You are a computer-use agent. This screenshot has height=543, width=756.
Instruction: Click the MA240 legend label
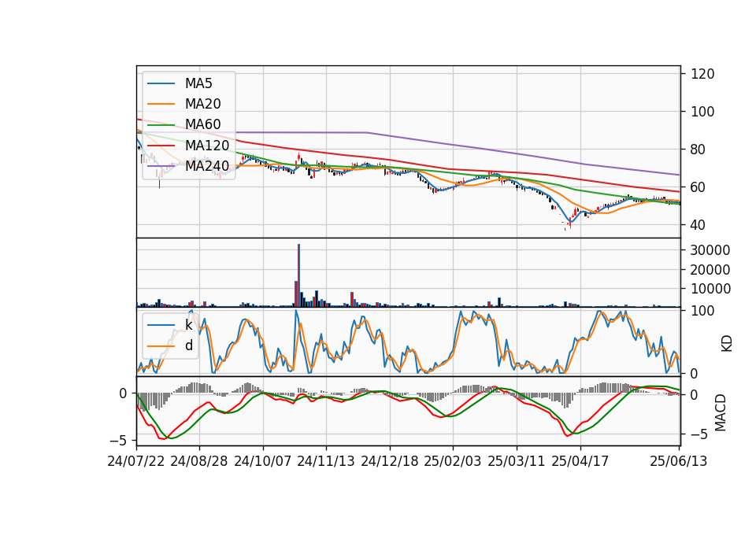coord(207,166)
